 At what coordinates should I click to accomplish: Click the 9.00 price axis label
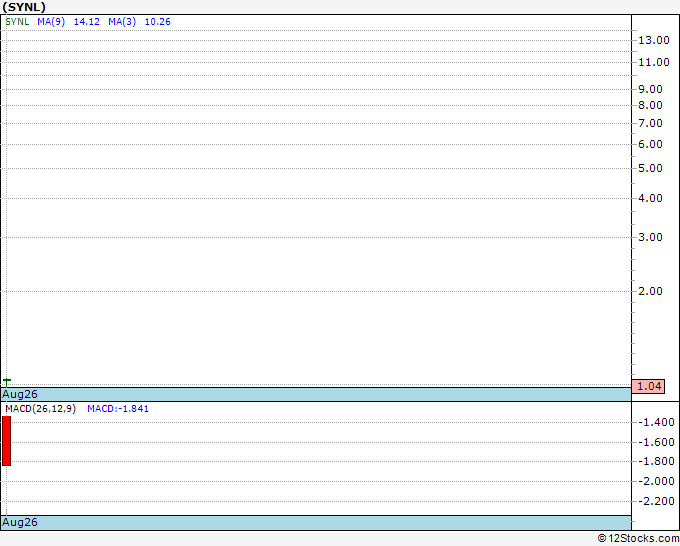tap(651, 89)
